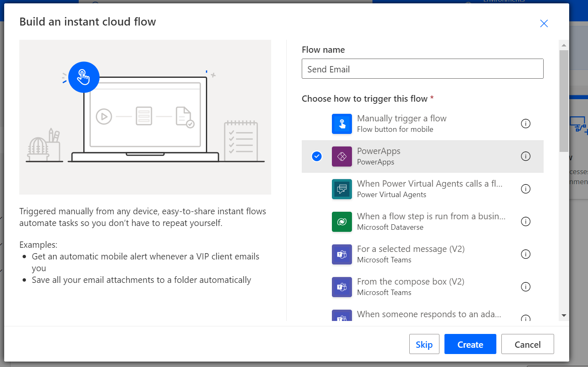Cancel the instant cloud flow dialog
Image resolution: width=588 pixels, height=367 pixels.
[x=528, y=344]
